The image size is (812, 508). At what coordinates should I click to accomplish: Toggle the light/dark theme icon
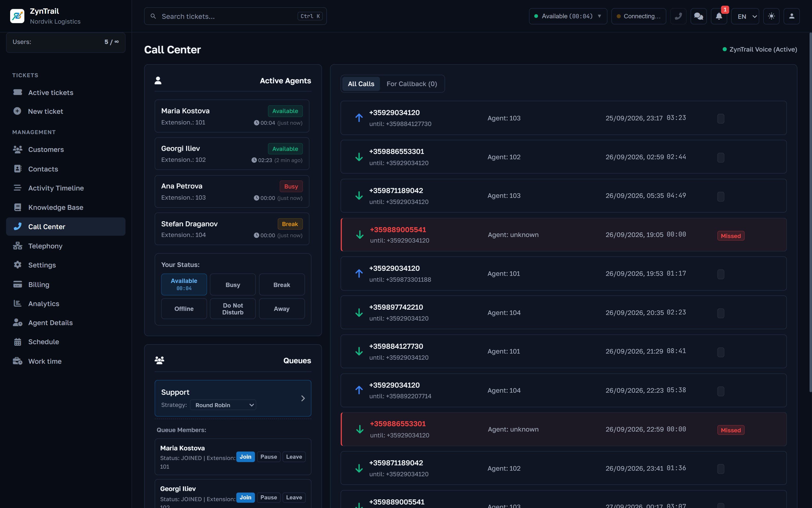pyautogui.click(x=771, y=16)
